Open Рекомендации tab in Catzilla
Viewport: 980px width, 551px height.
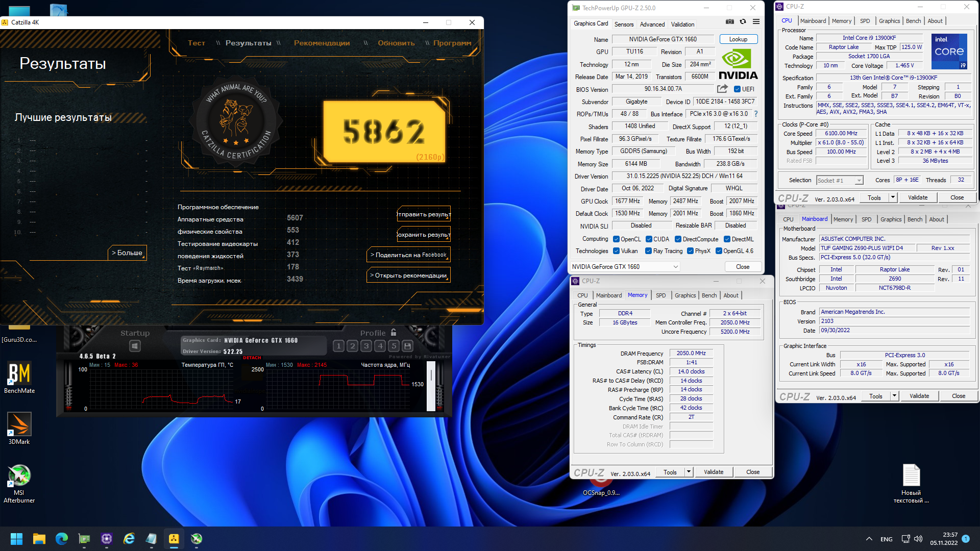click(322, 43)
